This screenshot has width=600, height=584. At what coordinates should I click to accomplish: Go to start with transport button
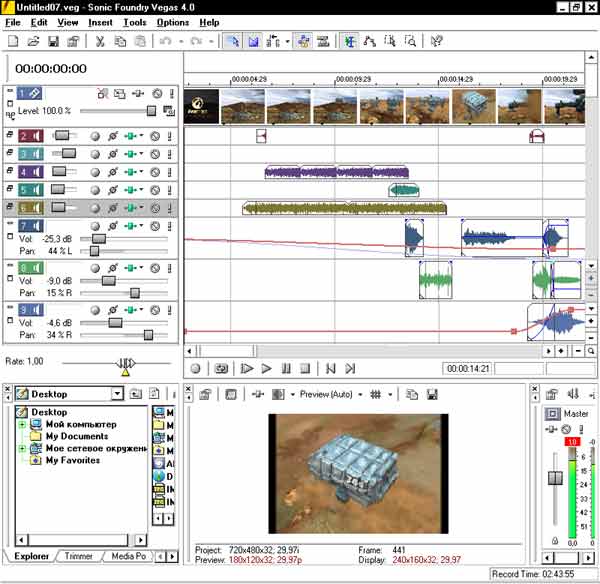click(330, 369)
